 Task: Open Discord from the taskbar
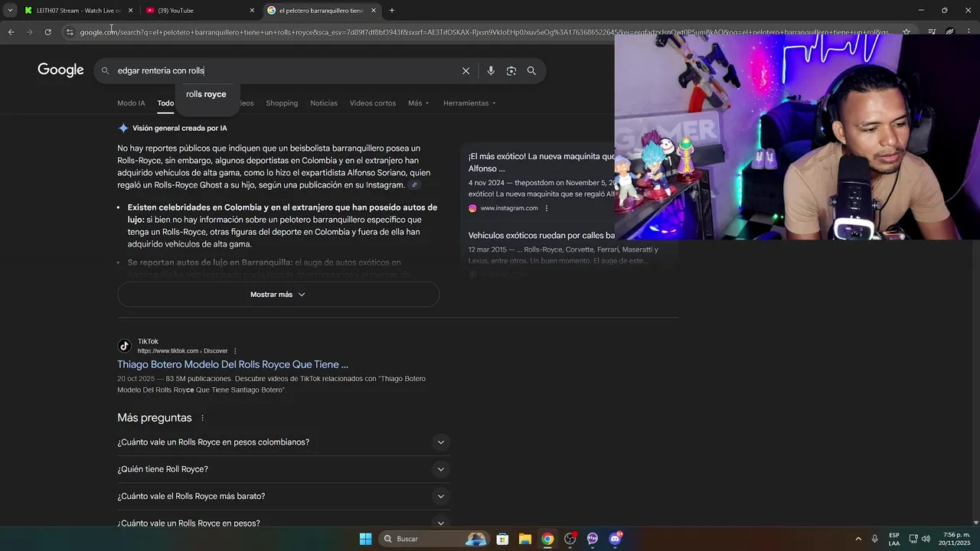(x=616, y=539)
